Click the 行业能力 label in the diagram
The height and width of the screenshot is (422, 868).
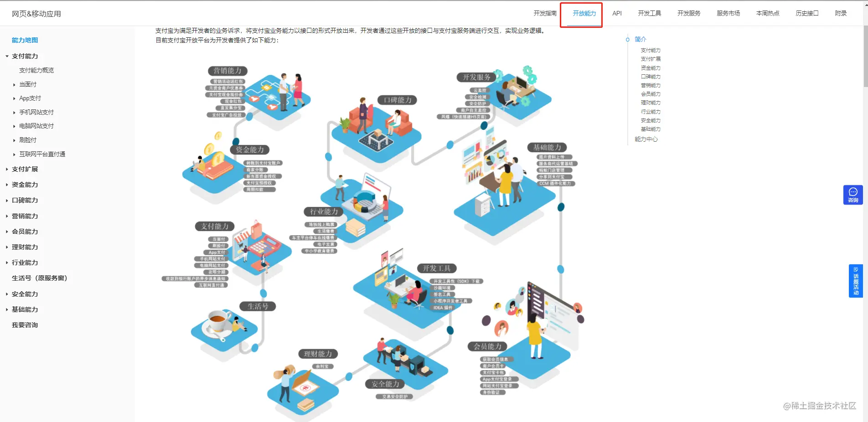[x=324, y=211]
